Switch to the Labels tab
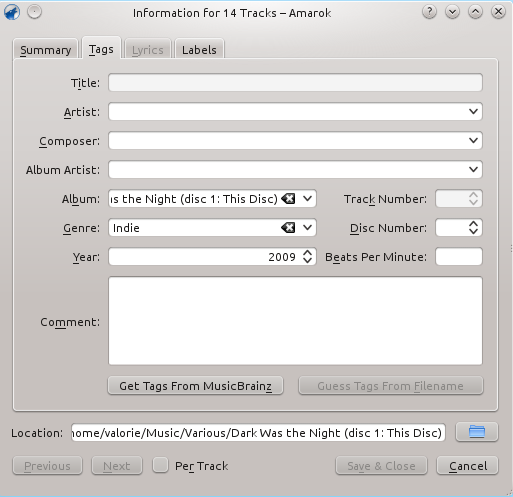513x497 pixels. [x=199, y=50]
